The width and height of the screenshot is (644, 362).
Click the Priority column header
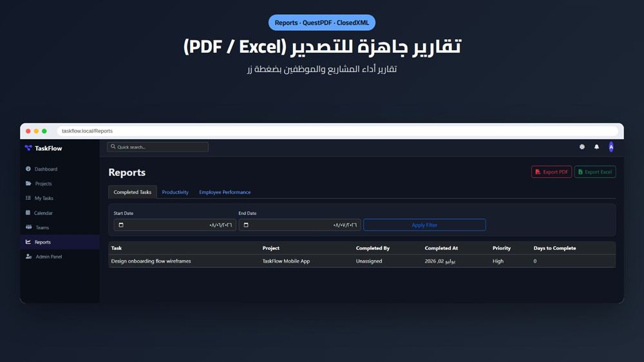[502, 248]
